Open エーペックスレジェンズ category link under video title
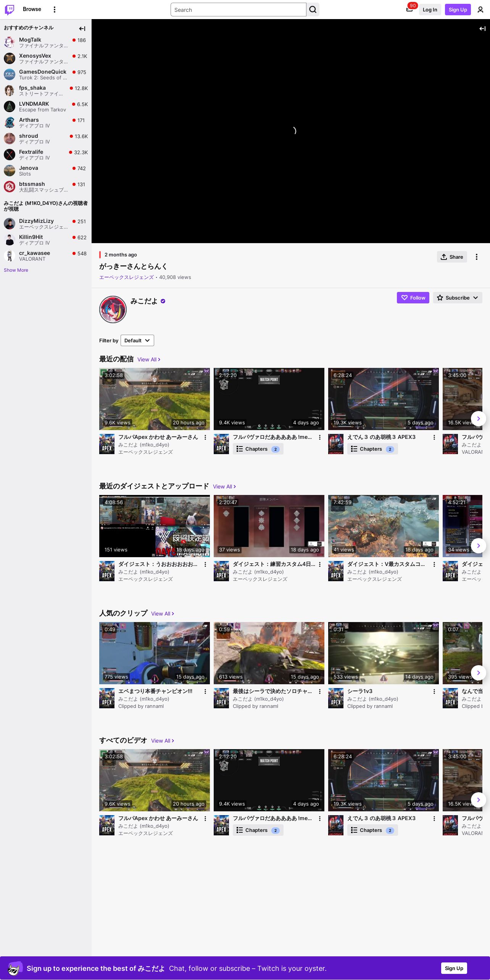 (x=126, y=277)
